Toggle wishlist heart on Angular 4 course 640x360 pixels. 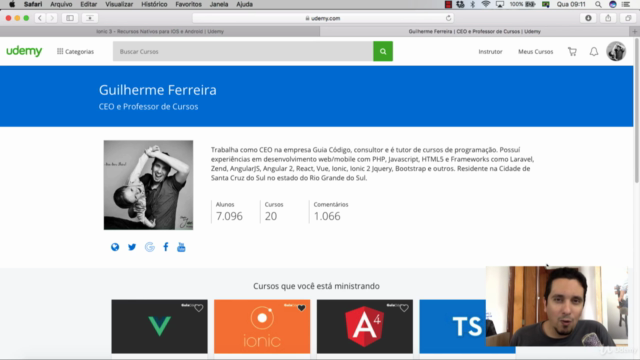click(x=404, y=308)
